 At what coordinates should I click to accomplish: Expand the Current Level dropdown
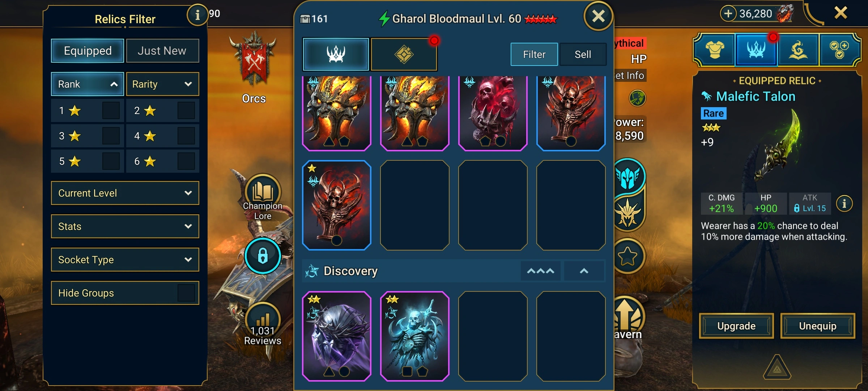coord(125,193)
